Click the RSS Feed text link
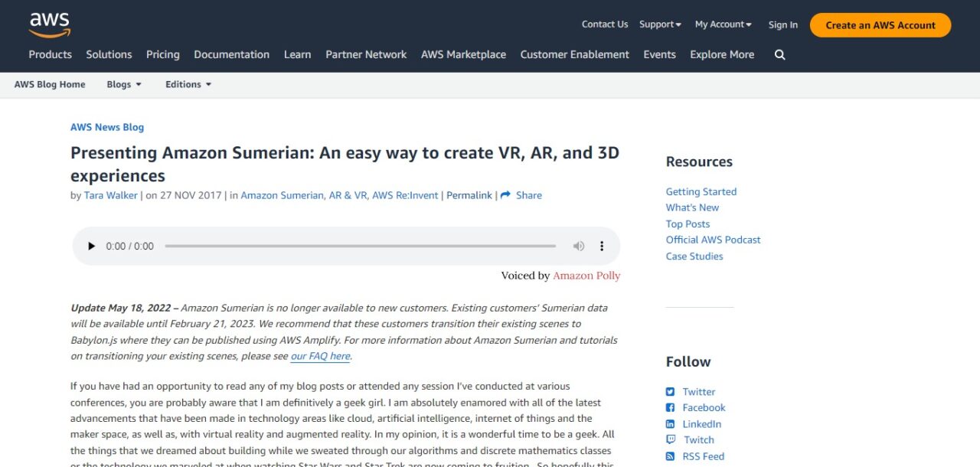Image resolution: width=980 pixels, height=467 pixels. 704,456
